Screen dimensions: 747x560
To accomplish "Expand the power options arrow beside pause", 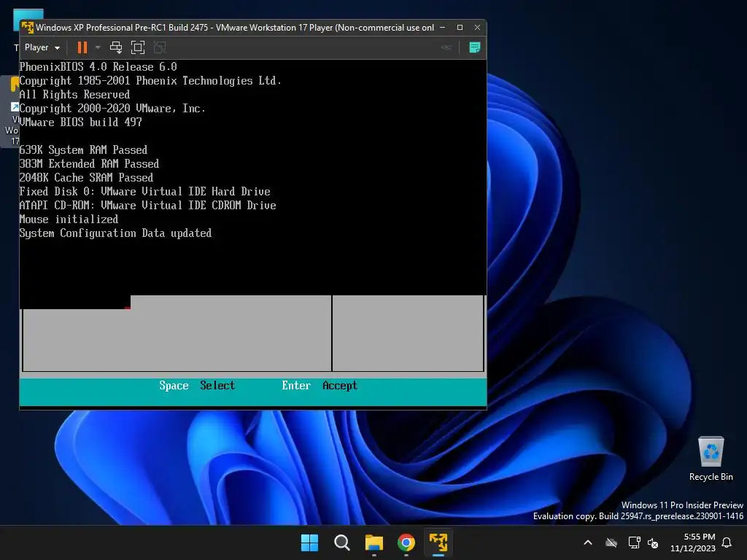I will click(98, 47).
